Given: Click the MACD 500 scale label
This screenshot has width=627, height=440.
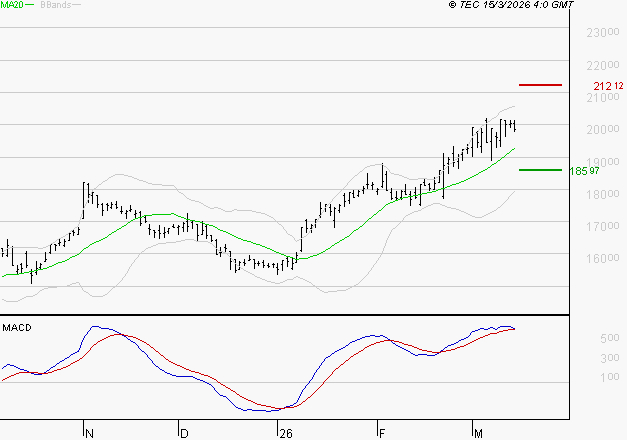Looking at the screenshot, I should click(610, 338).
